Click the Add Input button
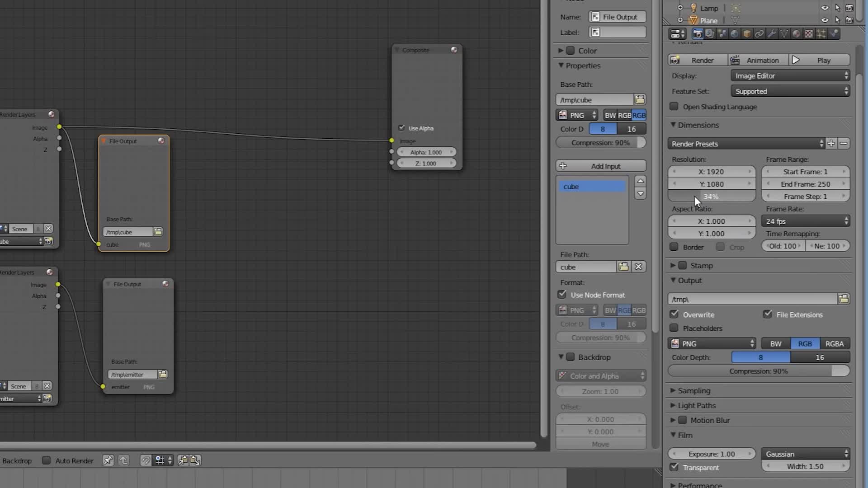The height and width of the screenshot is (488, 868). 600,165
